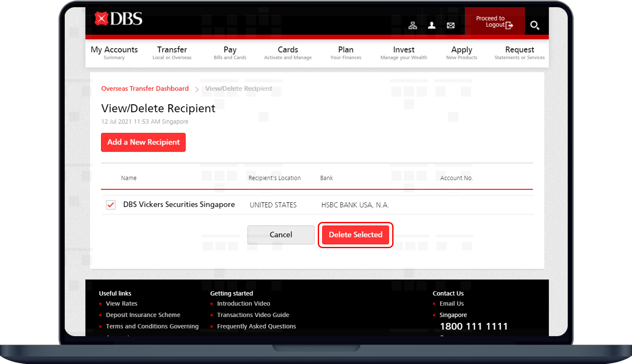
Task: Click Proceed to Logout button
Action: 494,21
